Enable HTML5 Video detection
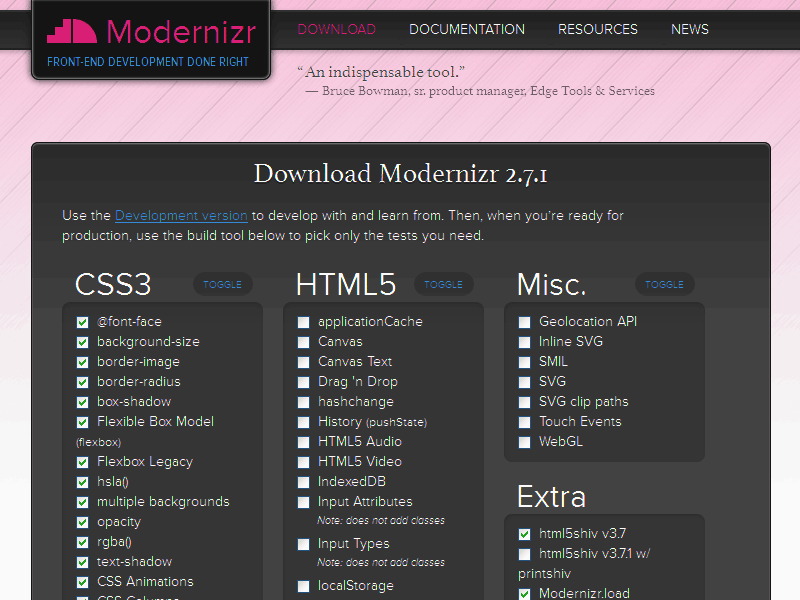800x600 pixels. 304,462
